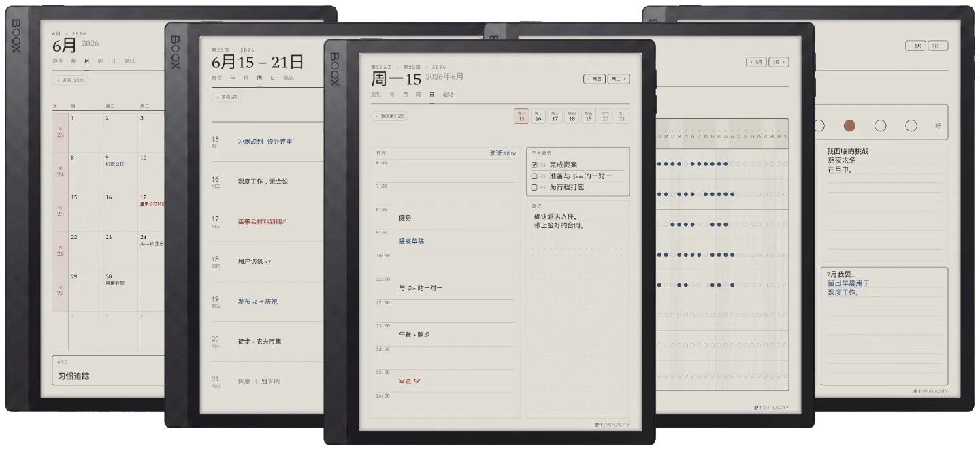The width and height of the screenshot is (980, 450).
Task: Select day chip 周四 18
Action: 572,116
